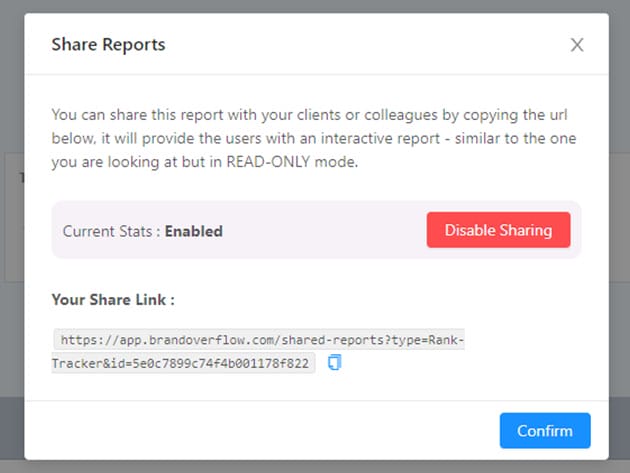The width and height of the screenshot is (630, 473).
Task: Click the second URL line beginning Tracker&id
Action: [x=183, y=363]
